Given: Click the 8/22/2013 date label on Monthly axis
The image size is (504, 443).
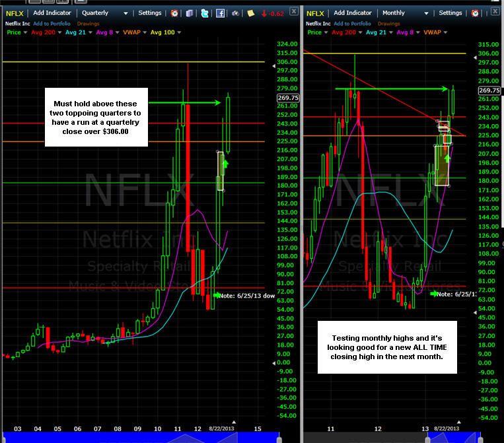Looking at the screenshot, I should pyautogui.click(x=447, y=428).
